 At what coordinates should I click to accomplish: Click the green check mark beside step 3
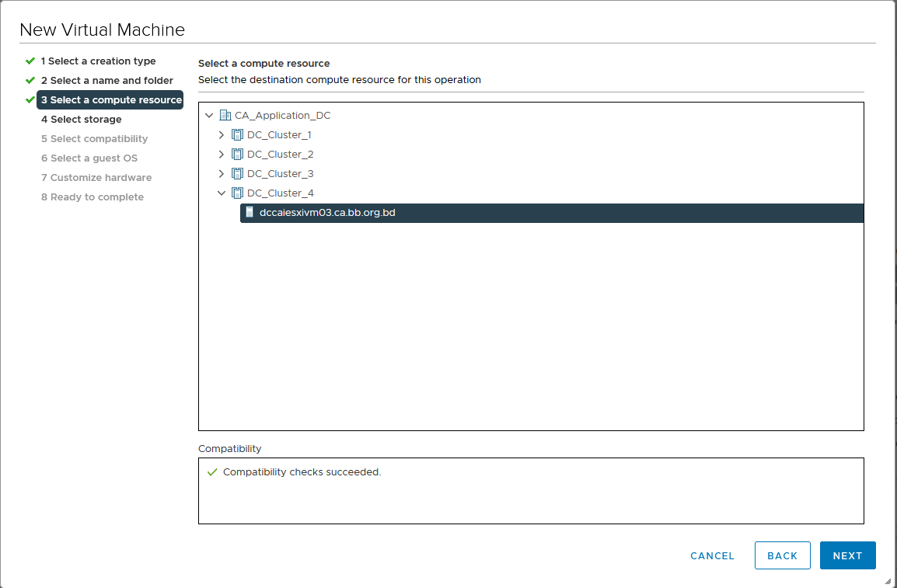(x=30, y=99)
